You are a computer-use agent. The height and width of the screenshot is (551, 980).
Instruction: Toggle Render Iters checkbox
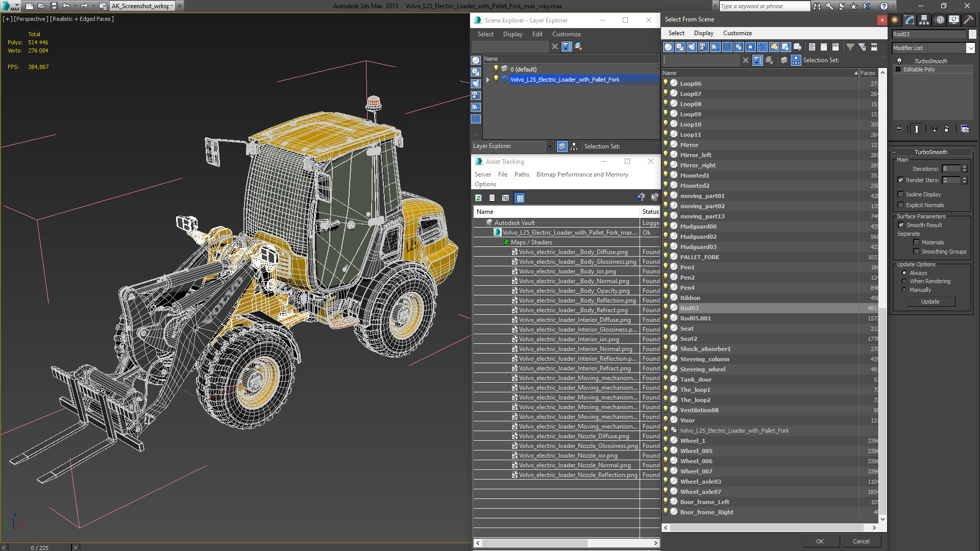click(900, 180)
